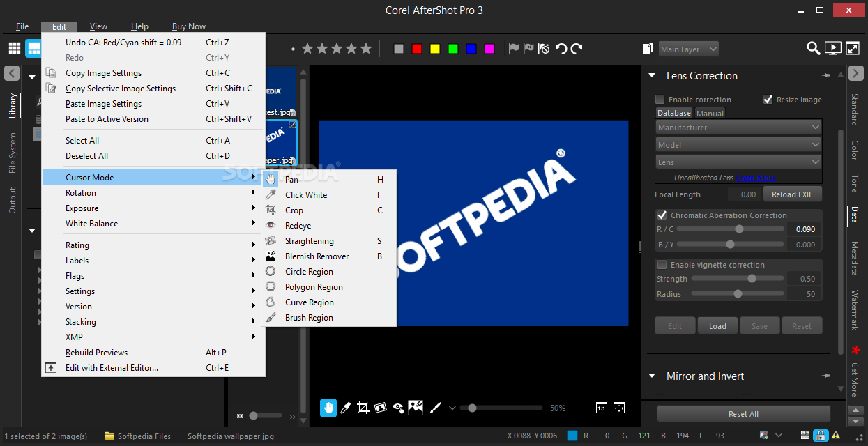
Task: Select the Crop tool in bottom toolbar
Action: point(363,408)
